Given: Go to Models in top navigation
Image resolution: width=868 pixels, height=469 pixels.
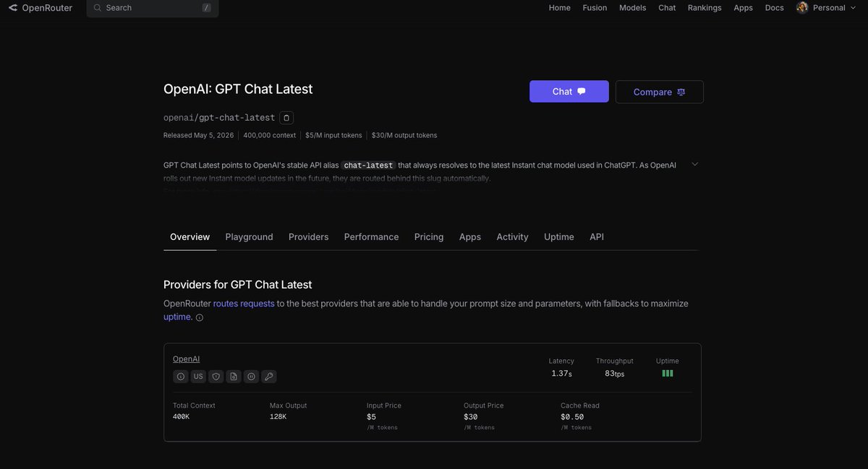Looking at the screenshot, I should [633, 8].
